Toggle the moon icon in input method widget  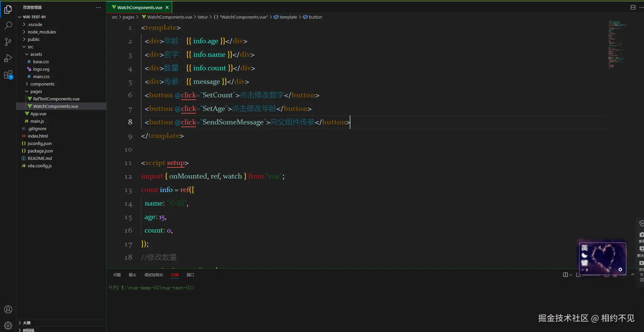(584, 255)
